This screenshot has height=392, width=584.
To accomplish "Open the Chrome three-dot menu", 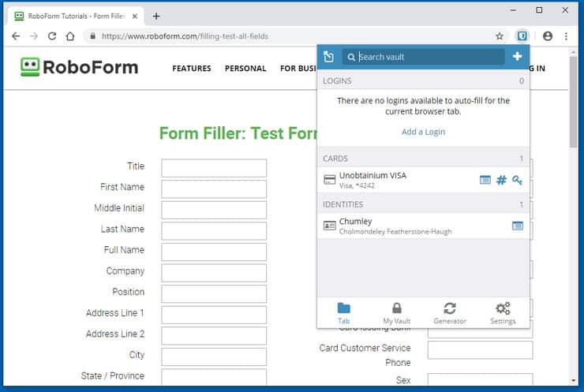I will pyautogui.click(x=566, y=36).
